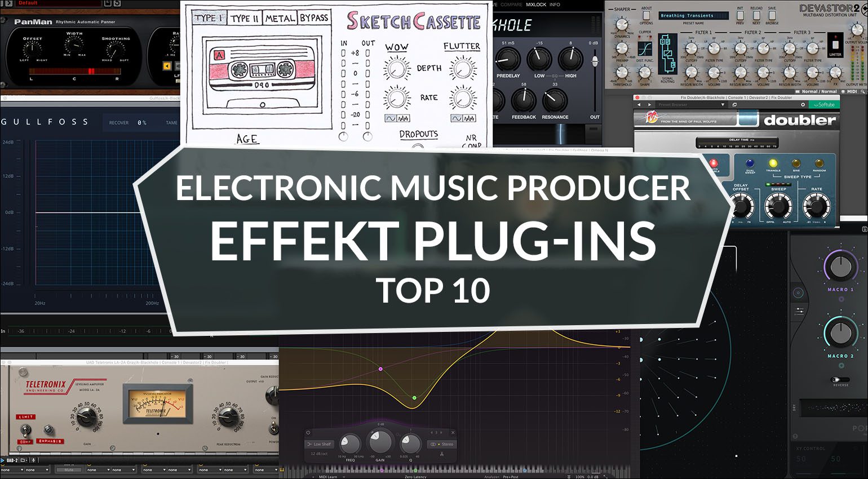
Task: Open the Devastor2 signal routing display
Action: tap(667, 54)
